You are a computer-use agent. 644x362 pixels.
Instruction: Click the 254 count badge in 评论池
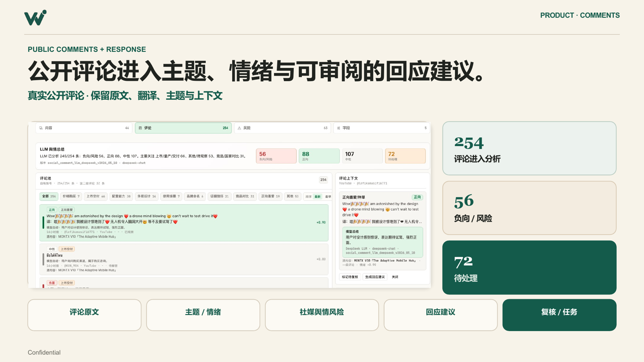(x=323, y=180)
